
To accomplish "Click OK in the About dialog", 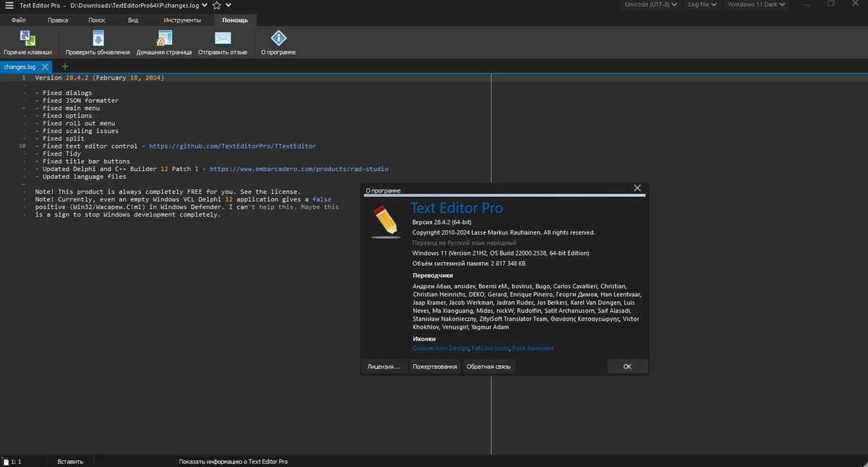I will click(627, 366).
